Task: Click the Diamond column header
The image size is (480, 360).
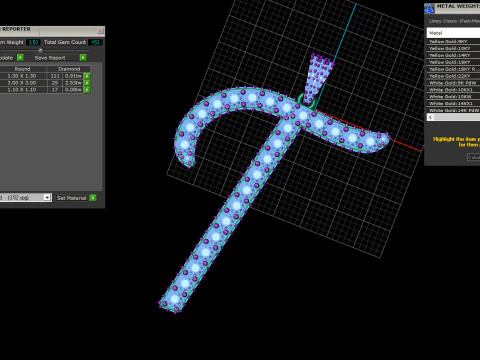Action: 69,69
